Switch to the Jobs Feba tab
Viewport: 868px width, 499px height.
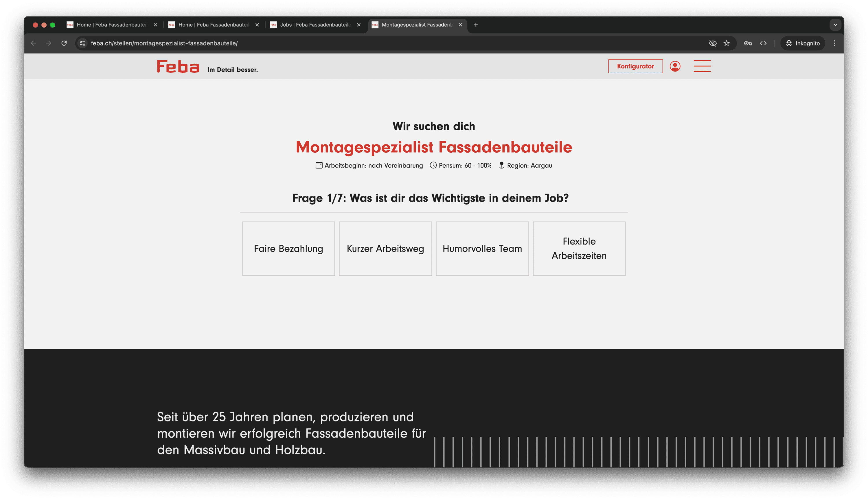pos(315,25)
